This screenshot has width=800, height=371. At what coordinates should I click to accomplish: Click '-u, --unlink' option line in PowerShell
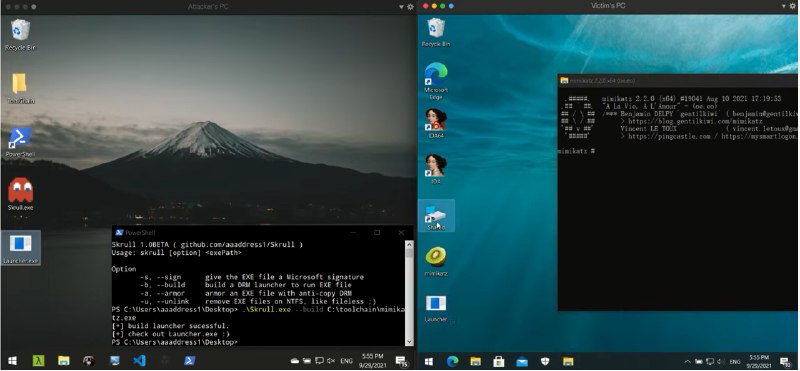258,302
